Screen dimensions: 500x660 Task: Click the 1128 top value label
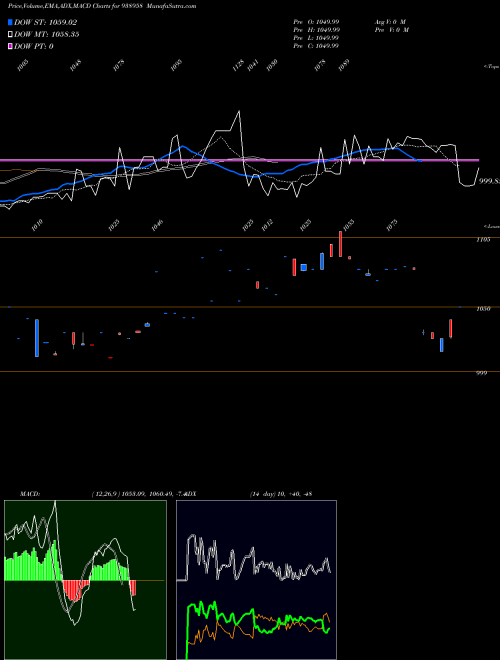tap(239, 65)
